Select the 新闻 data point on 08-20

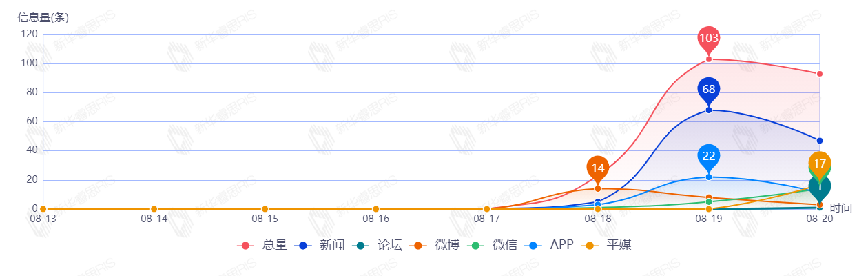820,141
